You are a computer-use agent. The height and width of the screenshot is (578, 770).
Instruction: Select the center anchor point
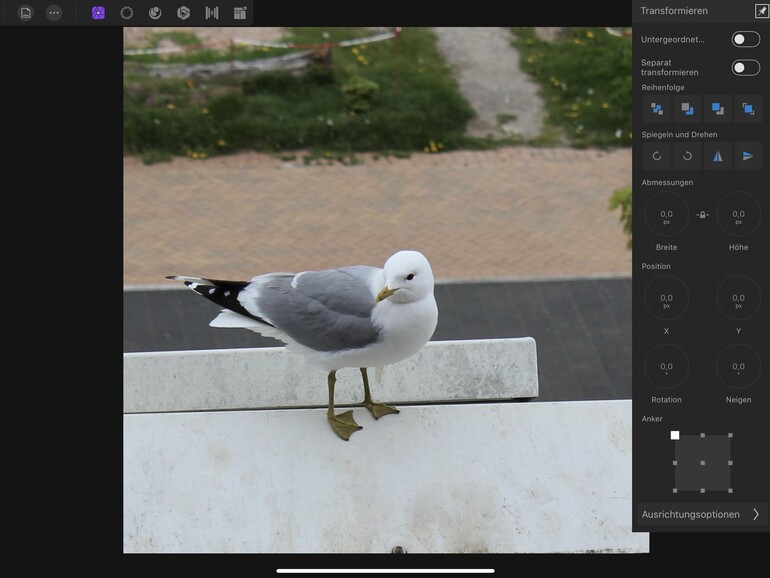pyautogui.click(x=703, y=463)
